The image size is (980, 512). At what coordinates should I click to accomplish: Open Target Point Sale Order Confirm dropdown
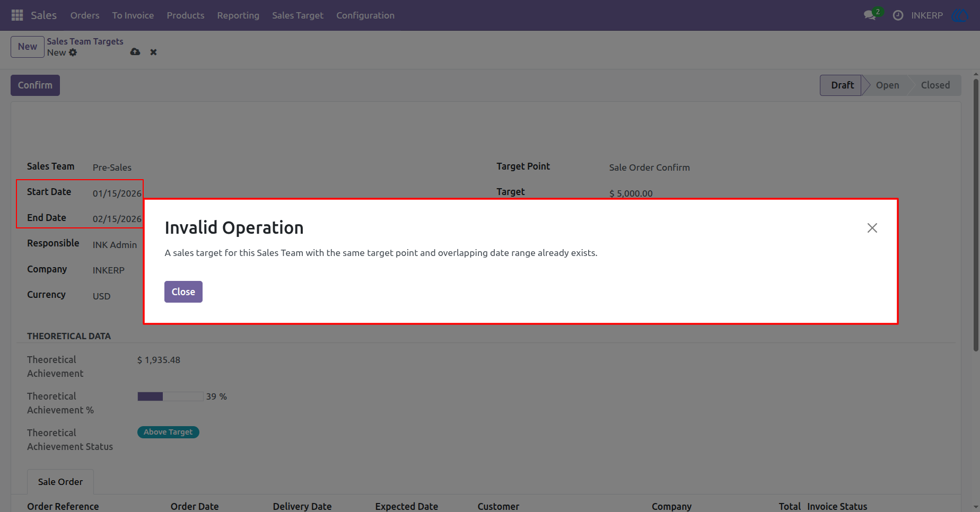tap(649, 167)
